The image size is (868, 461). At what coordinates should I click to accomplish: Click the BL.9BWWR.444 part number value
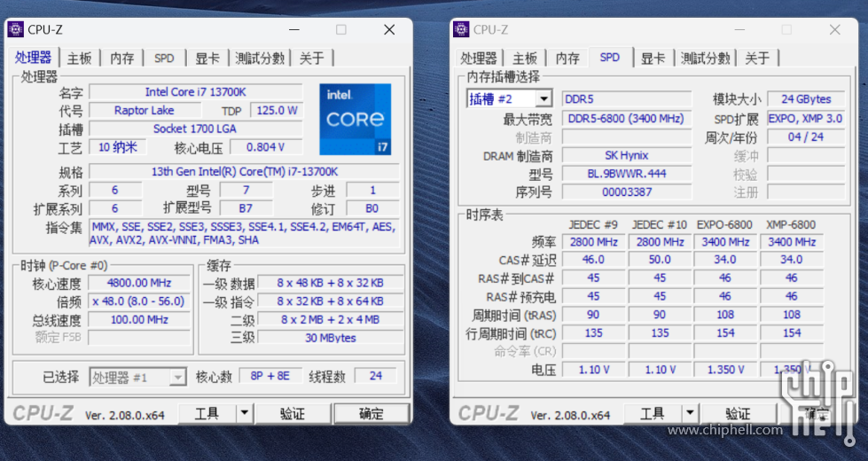[x=626, y=174]
